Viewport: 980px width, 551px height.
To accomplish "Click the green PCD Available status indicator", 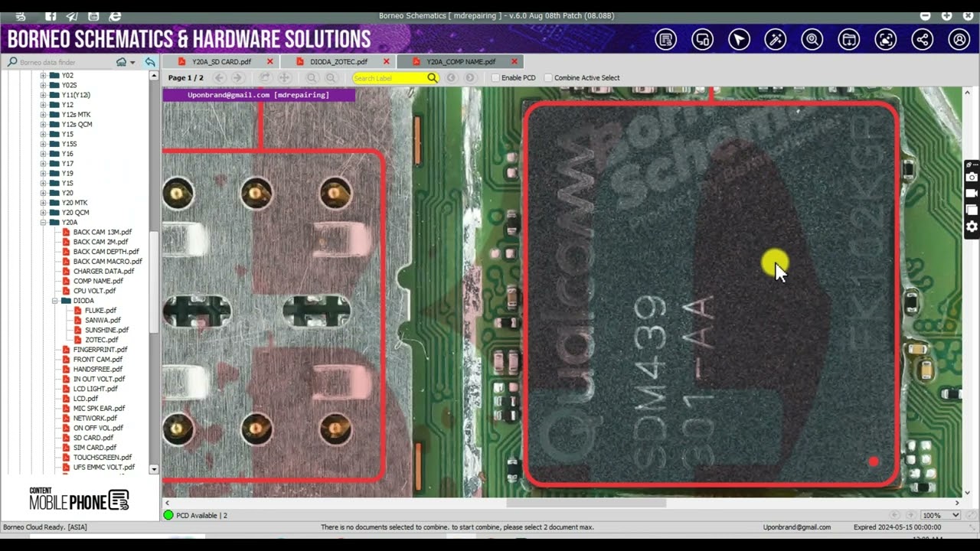I will click(169, 515).
